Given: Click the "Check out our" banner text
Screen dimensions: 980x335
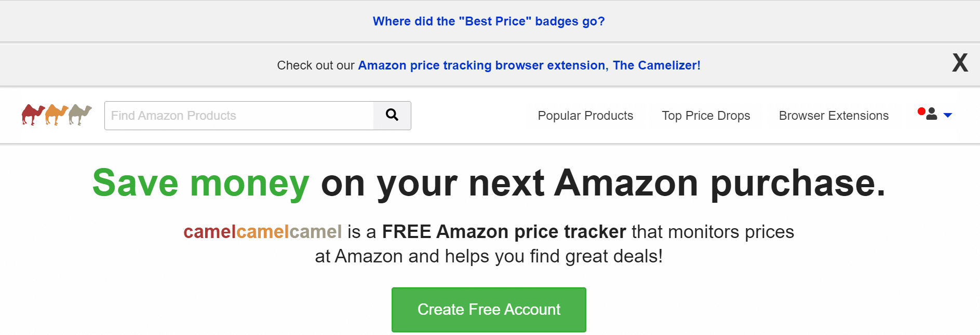Looking at the screenshot, I should pyautogui.click(x=315, y=65).
